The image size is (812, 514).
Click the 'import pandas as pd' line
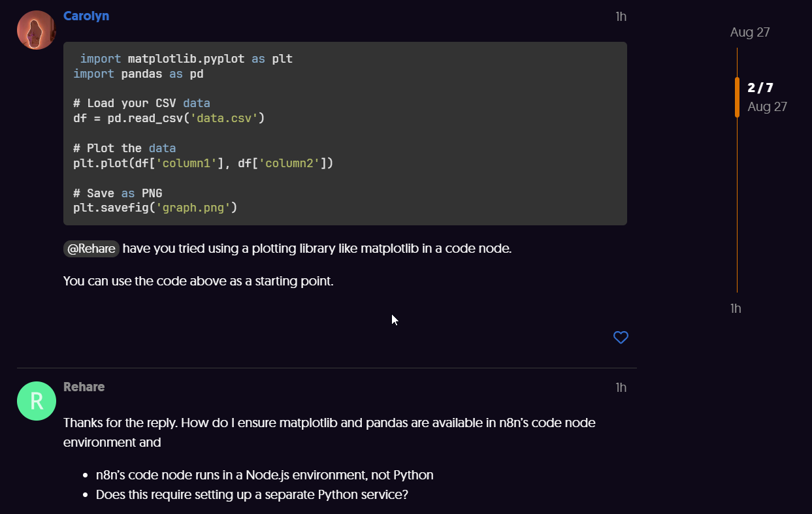[138, 74]
